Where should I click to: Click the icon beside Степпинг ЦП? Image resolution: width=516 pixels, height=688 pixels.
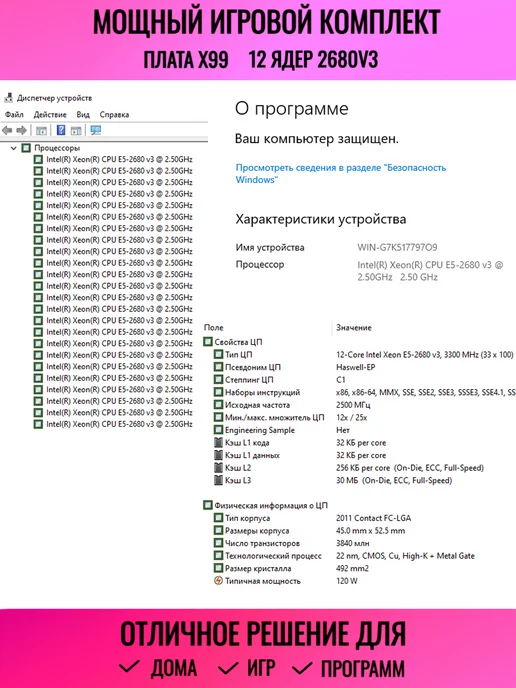click(x=219, y=380)
